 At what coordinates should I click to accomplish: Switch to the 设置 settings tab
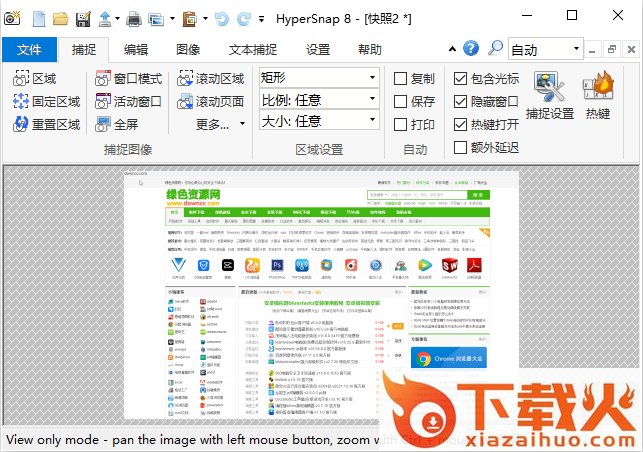(x=318, y=50)
